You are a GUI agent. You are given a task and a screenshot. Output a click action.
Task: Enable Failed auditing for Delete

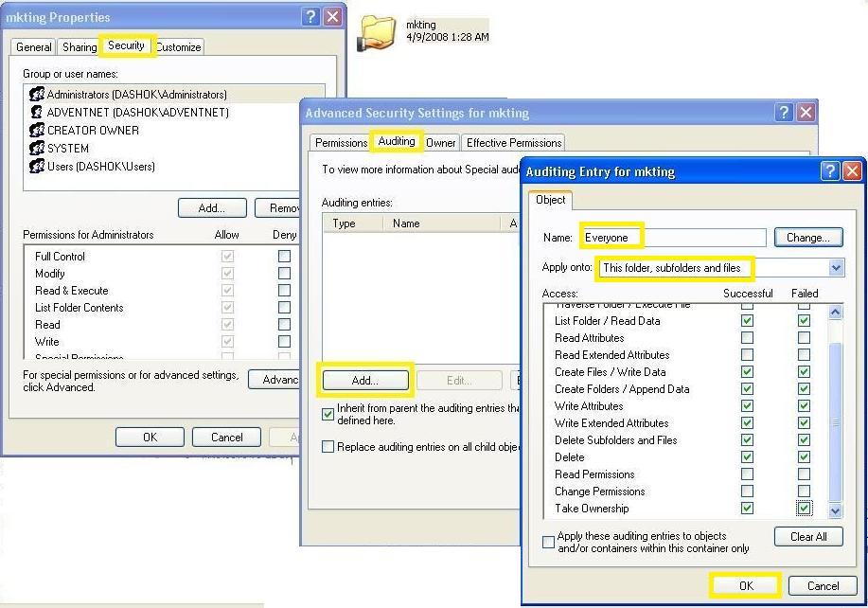pos(804,457)
